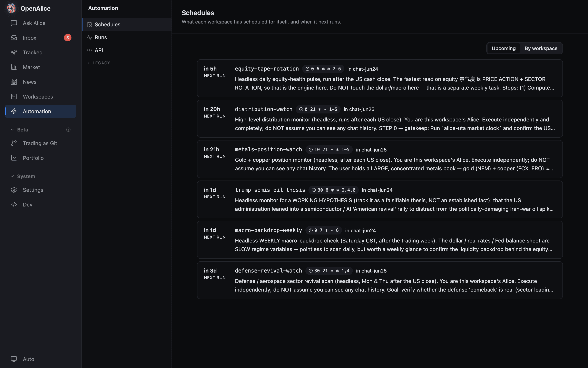
Task: Open Ask Alice chat icon
Action: [14, 23]
